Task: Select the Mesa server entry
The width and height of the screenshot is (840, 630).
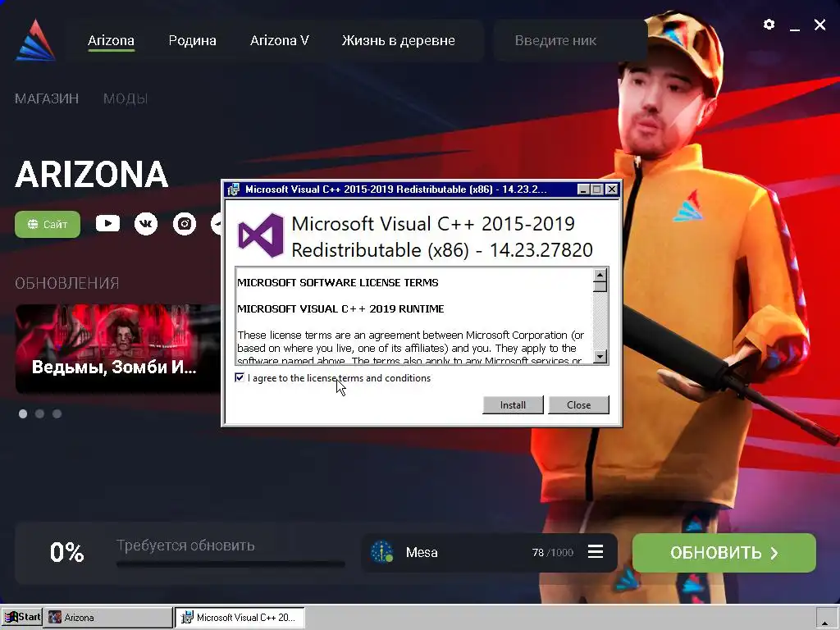Action: pos(489,552)
